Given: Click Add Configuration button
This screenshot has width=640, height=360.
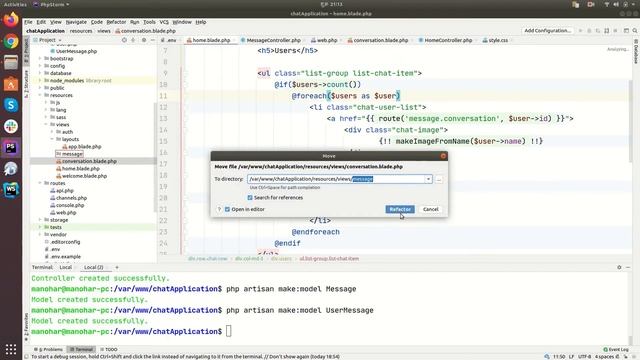Looking at the screenshot, I should pyautogui.click(x=547, y=31).
